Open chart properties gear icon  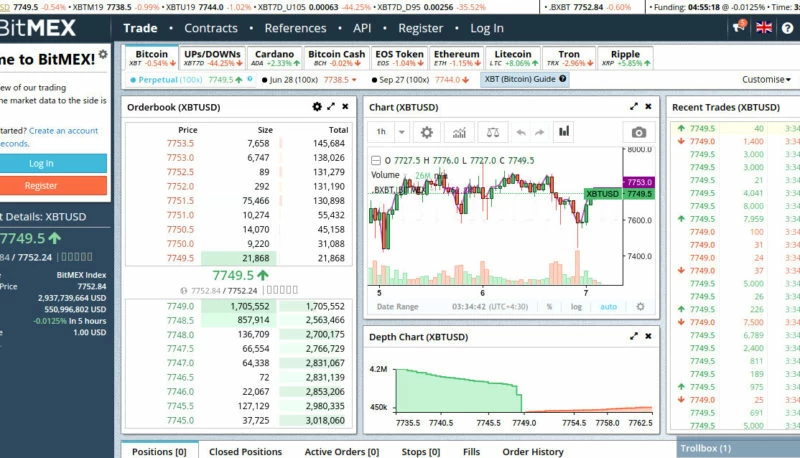(428, 132)
